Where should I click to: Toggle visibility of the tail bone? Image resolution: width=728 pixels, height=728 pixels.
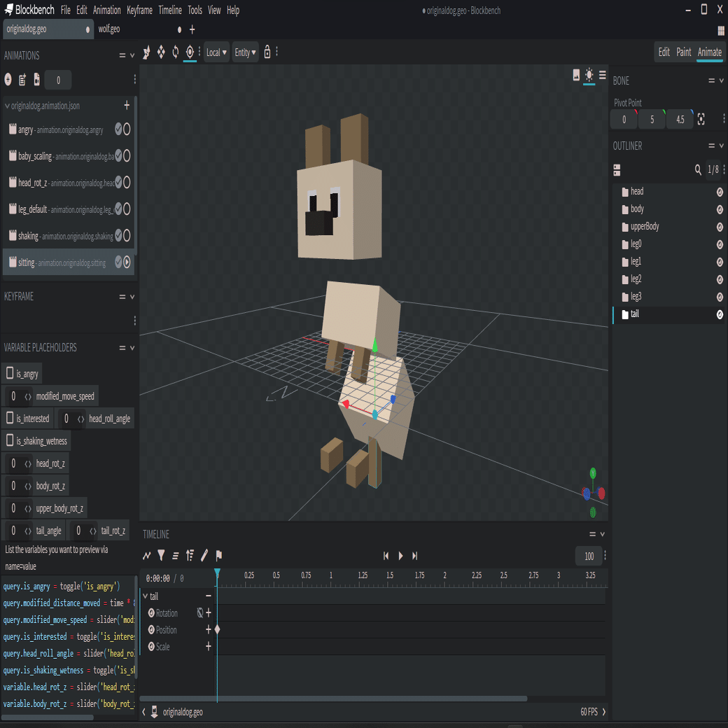click(x=720, y=314)
